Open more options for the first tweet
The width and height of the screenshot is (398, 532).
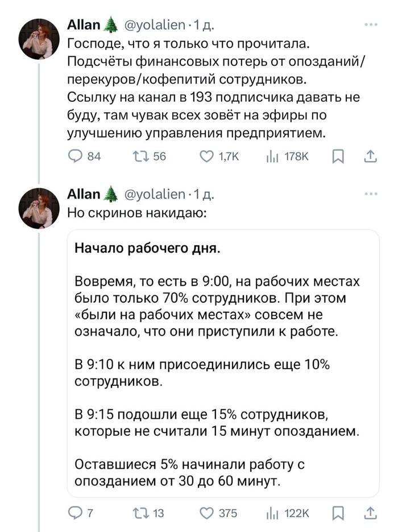[x=371, y=24]
